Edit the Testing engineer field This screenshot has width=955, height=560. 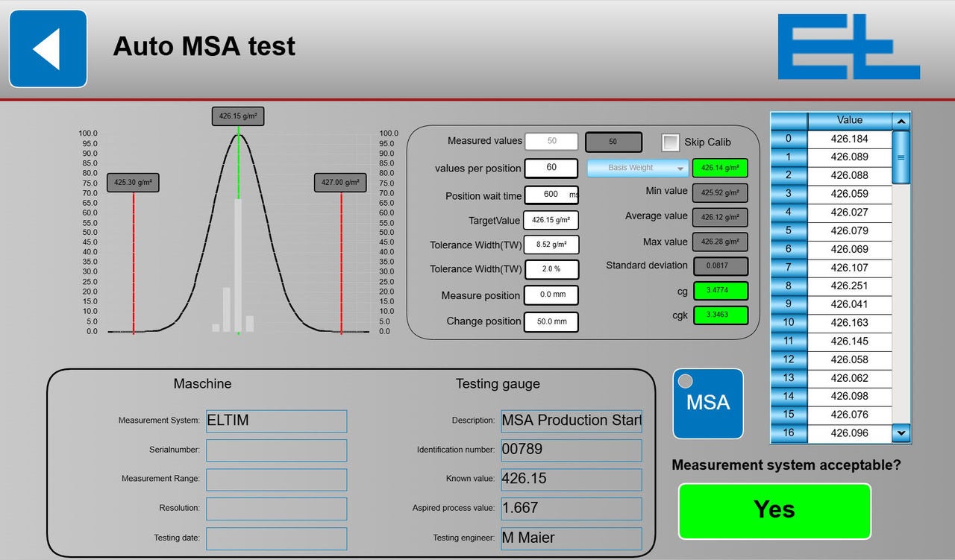[x=572, y=538]
